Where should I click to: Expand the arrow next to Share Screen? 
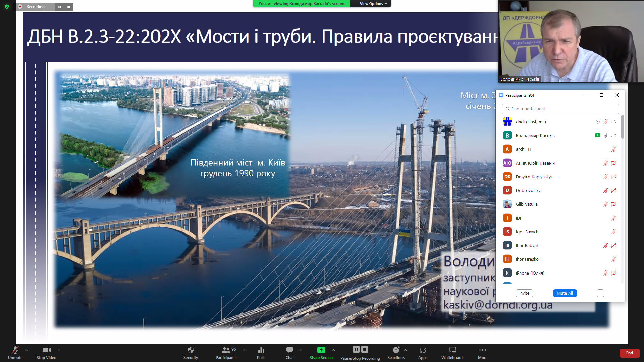point(334,350)
